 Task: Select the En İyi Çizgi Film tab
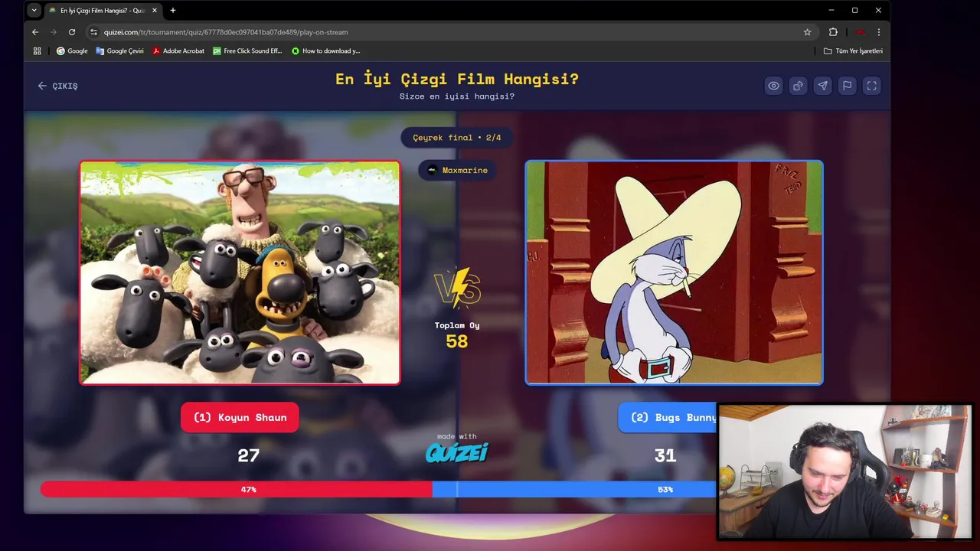103,11
